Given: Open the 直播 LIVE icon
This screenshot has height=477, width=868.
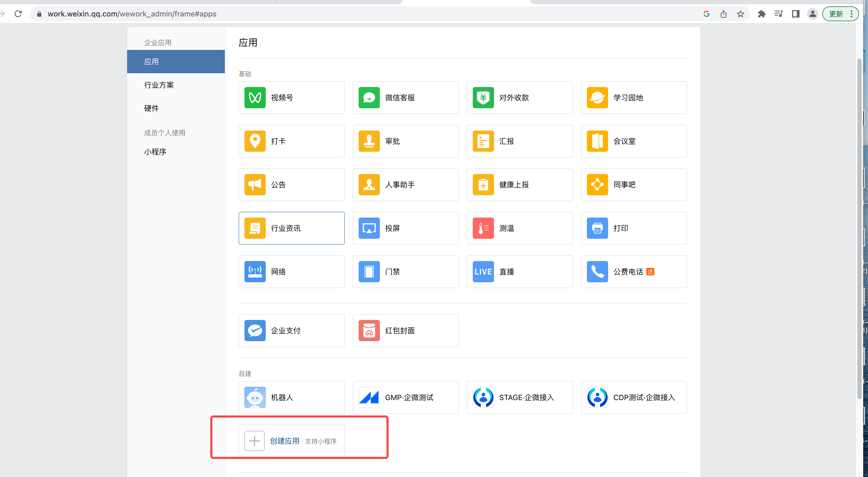Looking at the screenshot, I should click(x=483, y=271).
